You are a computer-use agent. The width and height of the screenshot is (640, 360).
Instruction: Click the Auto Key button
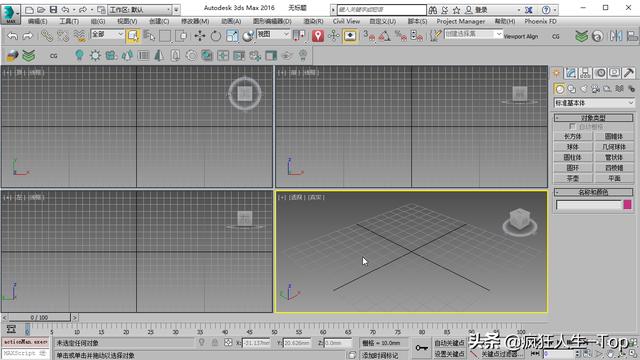click(449, 343)
